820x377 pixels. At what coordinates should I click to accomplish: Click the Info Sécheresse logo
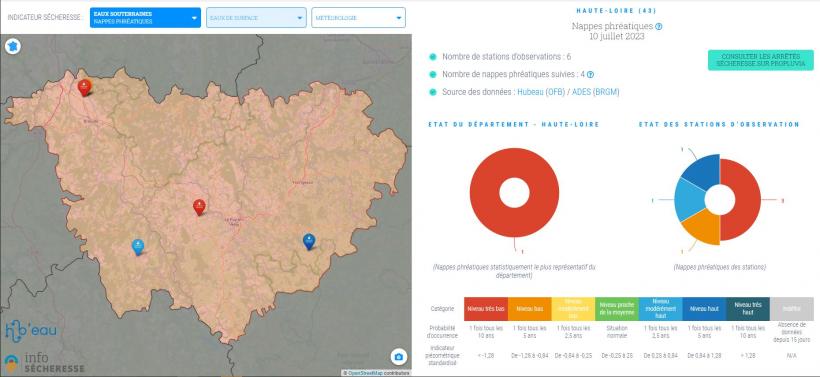click(44, 363)
